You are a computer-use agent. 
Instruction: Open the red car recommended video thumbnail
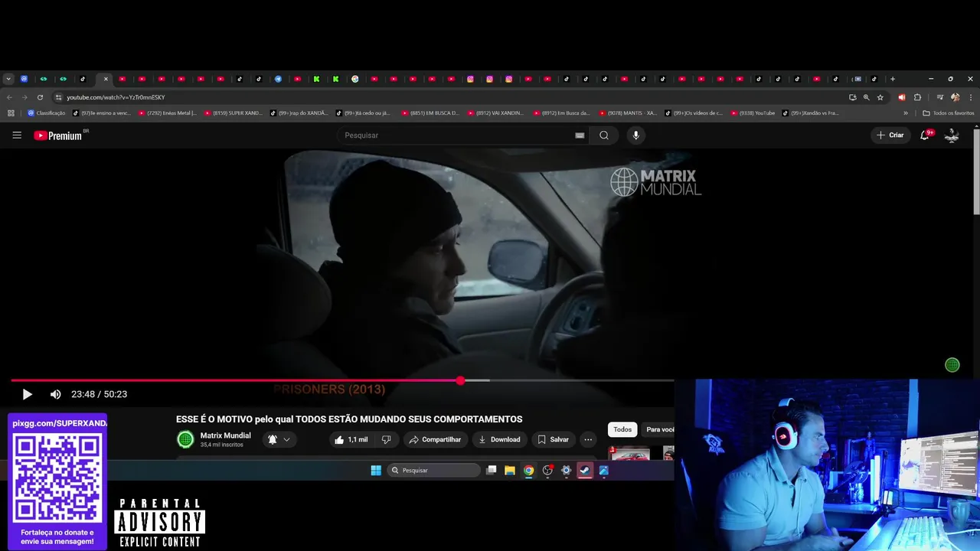coord(629,453)
